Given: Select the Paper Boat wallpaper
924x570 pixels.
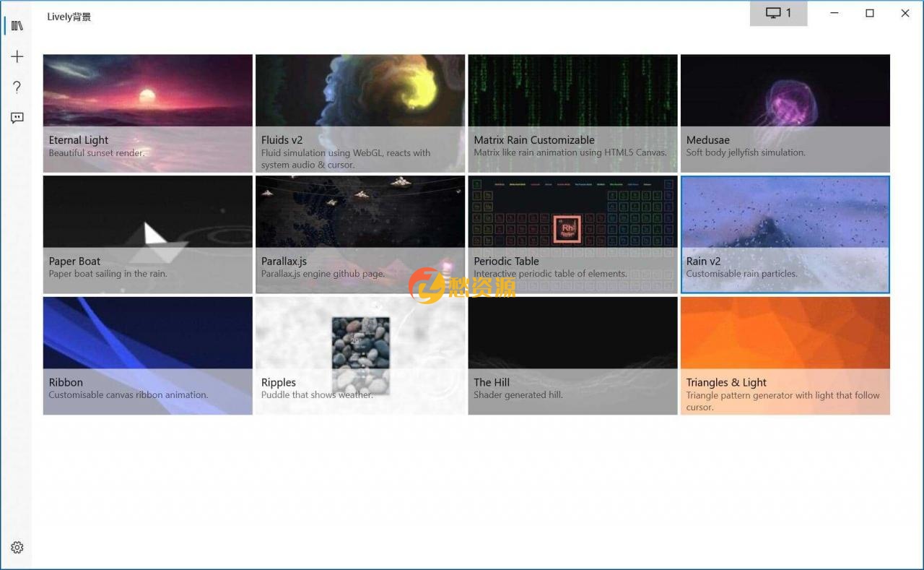Looking at the screenshot, I should 147,234.
